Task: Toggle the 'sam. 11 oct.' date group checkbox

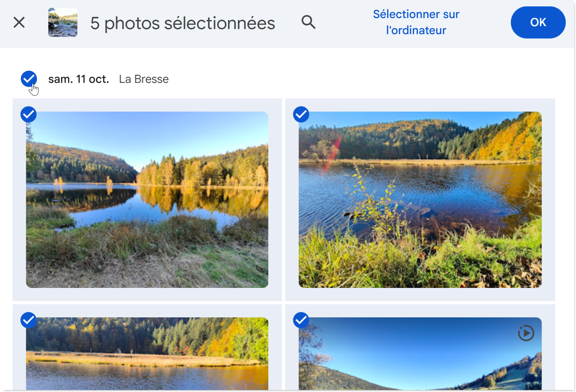Action: coord(29,79)
